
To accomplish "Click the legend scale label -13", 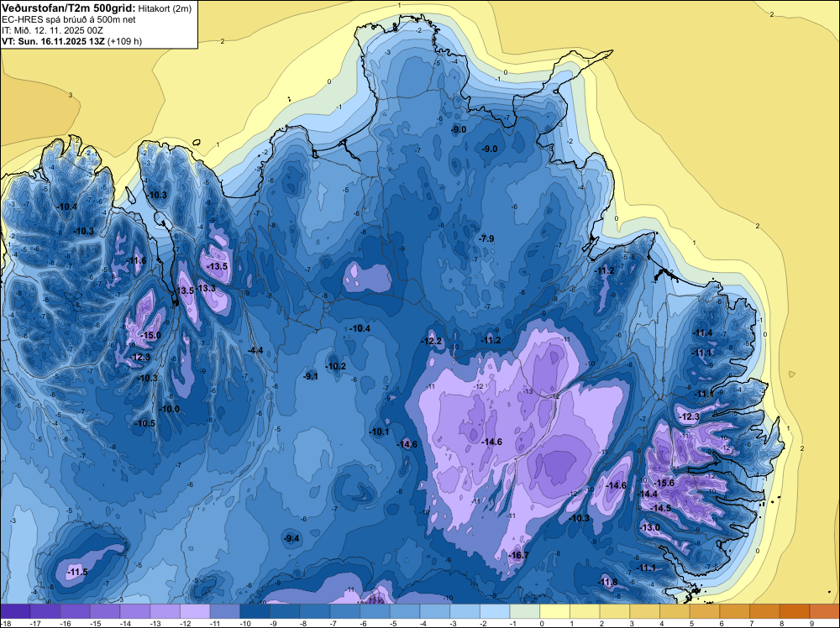I will click(x=156, y=624).
